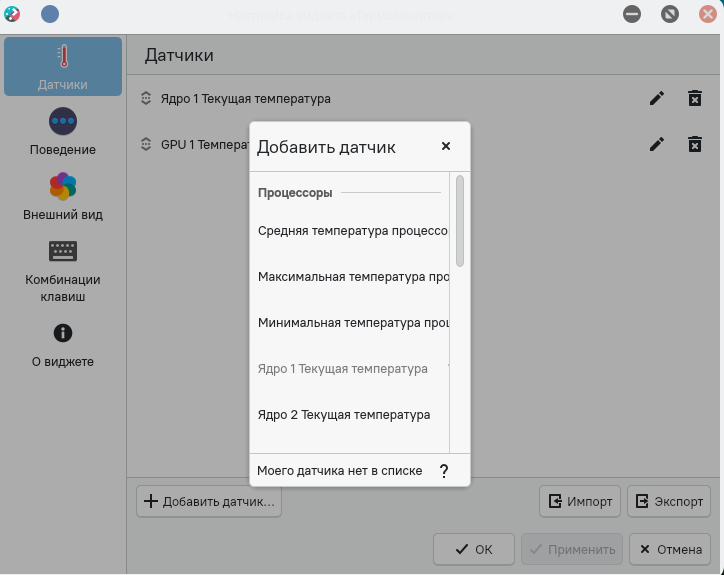Click the Моего датчика нет в списке text
The width and height of the screenshot is (724, 575).
coord(339,471)
